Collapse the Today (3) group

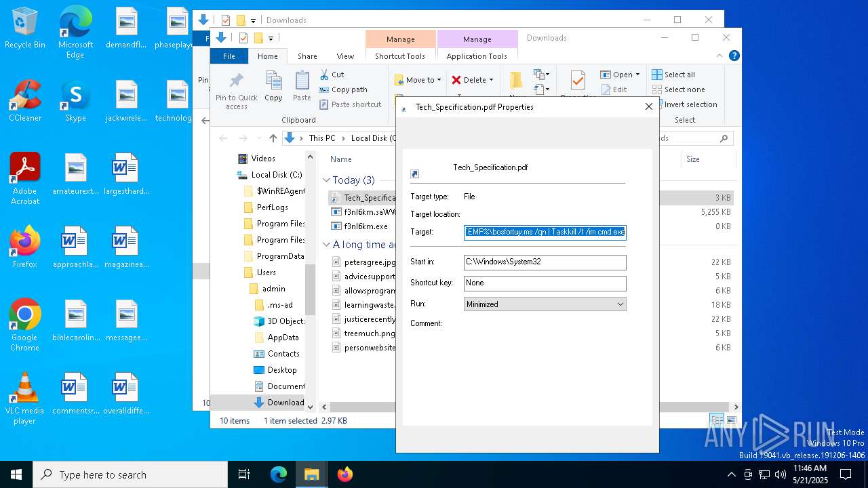(327, 180)
